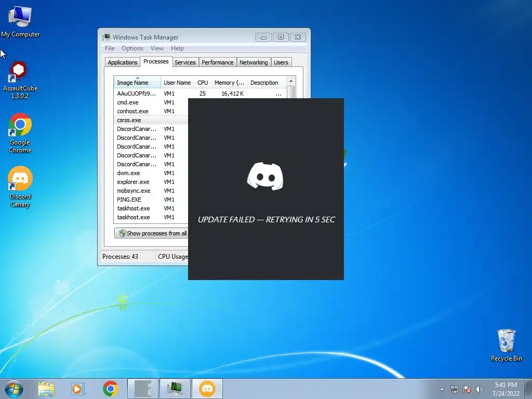Click the UPDATE FAILED retrying message
This screenshot has width=532, height=399.
(267, 220)
